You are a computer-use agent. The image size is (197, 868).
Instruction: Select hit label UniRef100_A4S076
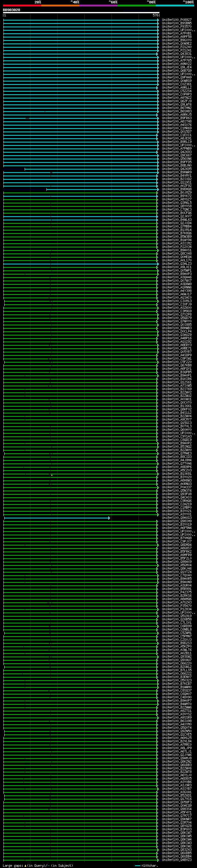click(176, 125)
